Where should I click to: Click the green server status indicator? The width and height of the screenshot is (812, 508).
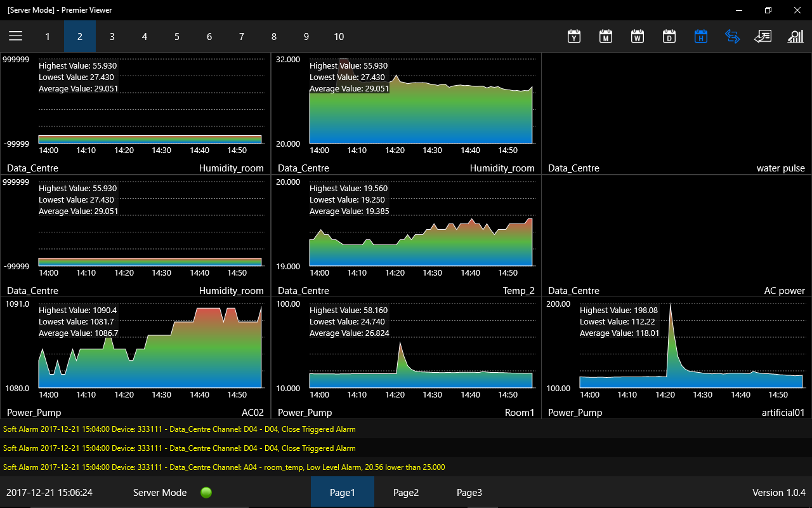coord(206,492)
